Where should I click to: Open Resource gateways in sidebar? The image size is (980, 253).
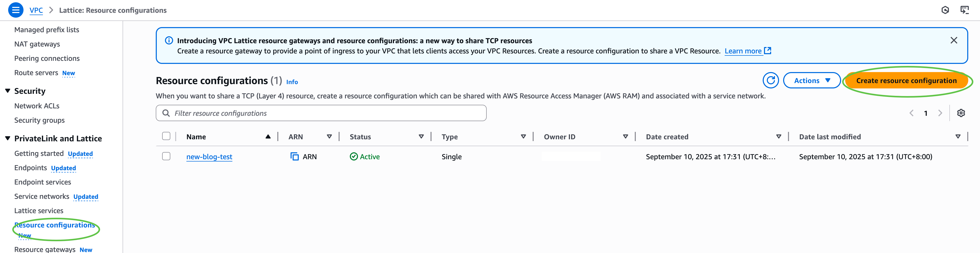click(x=45, y=250)
